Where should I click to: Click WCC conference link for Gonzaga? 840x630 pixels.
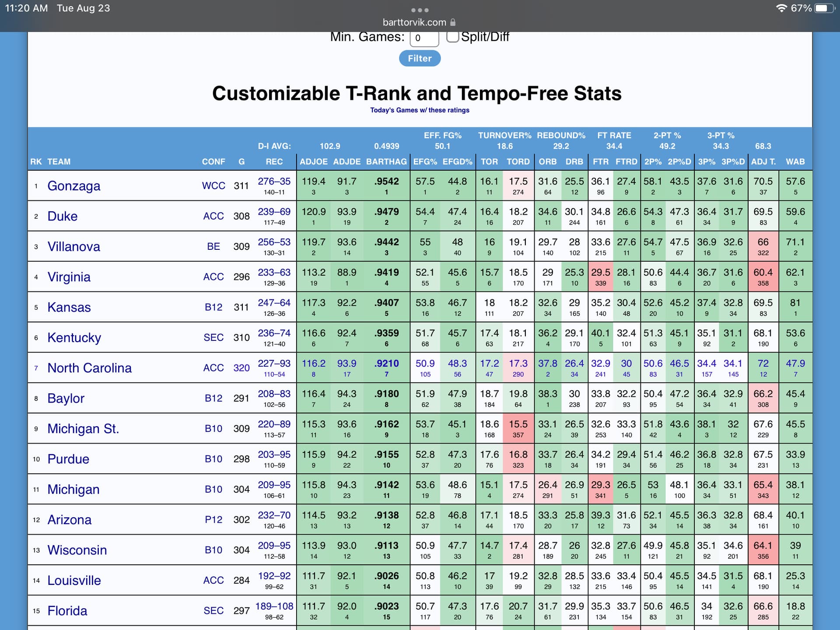(x=213, y=186)
